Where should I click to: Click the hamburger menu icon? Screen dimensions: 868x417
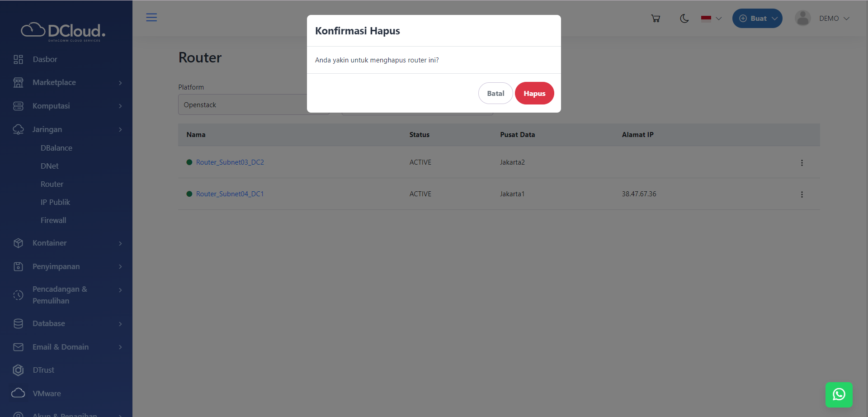coord(151,18)
